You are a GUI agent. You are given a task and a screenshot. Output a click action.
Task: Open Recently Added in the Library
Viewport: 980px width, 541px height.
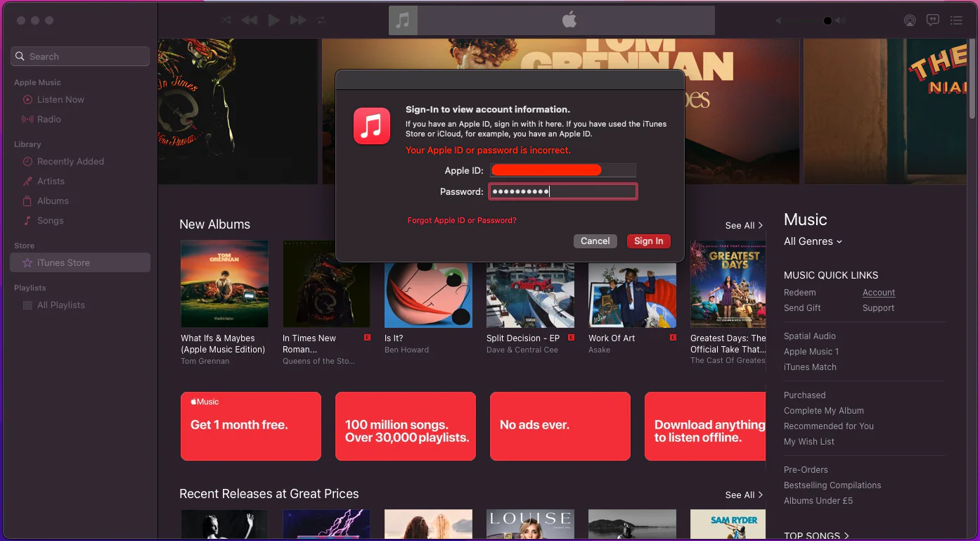tap(70, 161)
